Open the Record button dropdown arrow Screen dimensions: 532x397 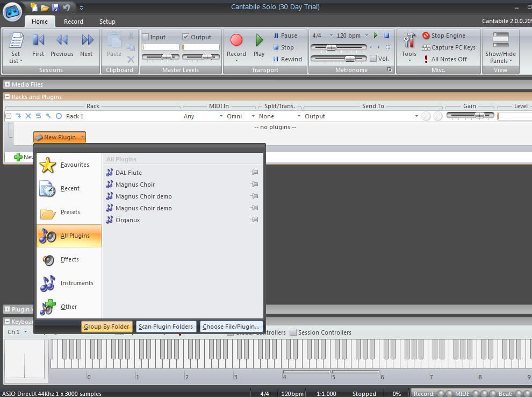(x=236, y=61)
